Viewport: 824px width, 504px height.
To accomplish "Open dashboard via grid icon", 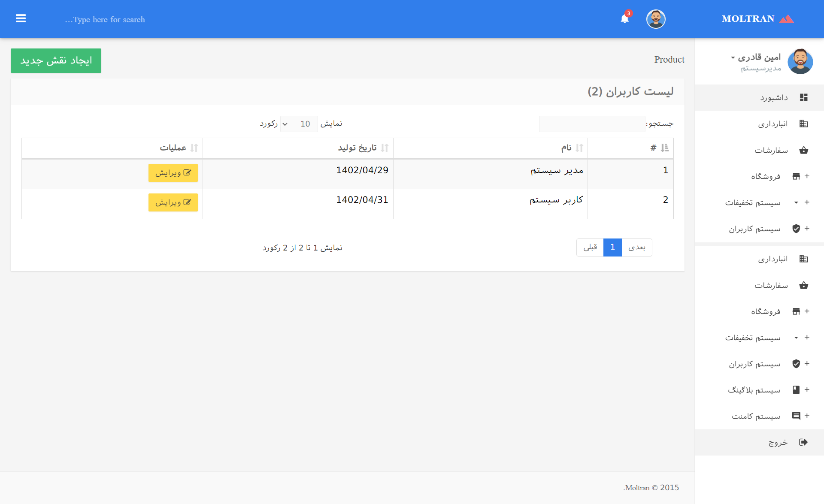I will (x=803, y=97).
